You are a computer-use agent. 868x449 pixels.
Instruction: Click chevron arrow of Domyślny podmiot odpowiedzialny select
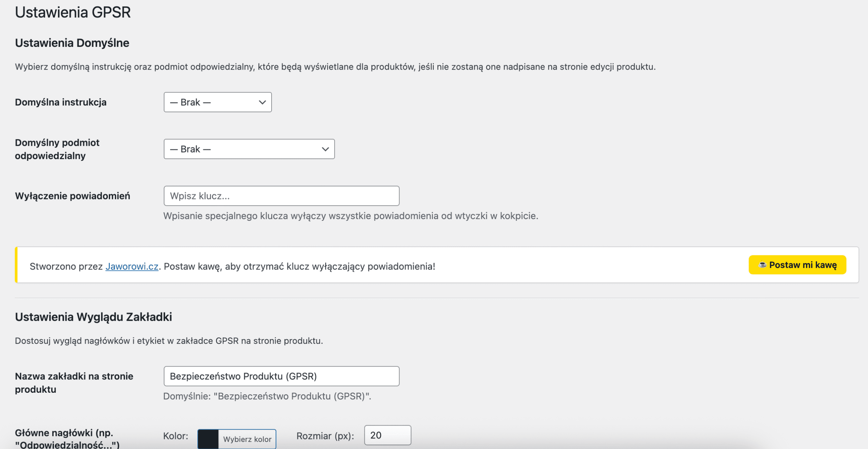pyautogui.click(x=325, y=149)
